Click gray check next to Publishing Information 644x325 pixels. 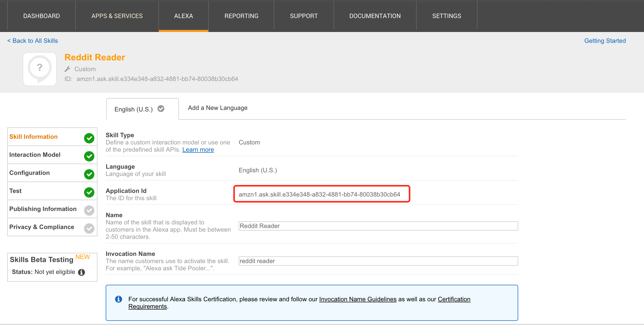pyautogui.click(x=89, y=210)
